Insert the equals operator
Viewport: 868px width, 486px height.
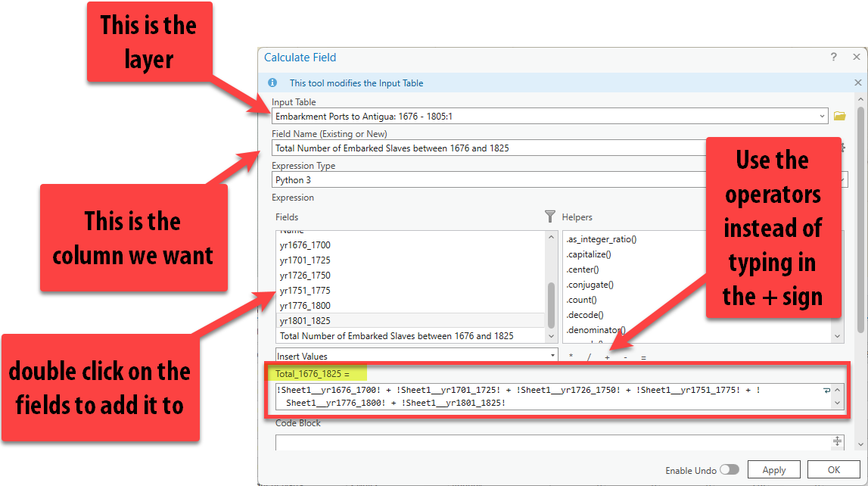click(x=643, y=357)
